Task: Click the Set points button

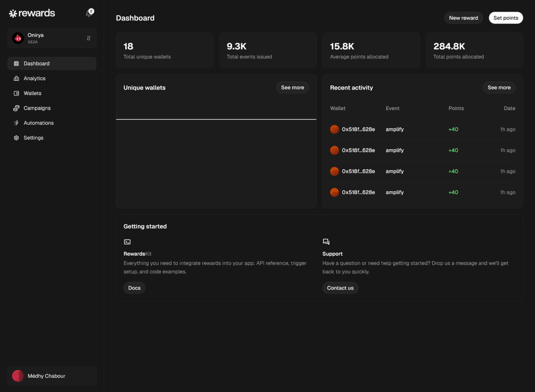Action: (x=506, y=18)
